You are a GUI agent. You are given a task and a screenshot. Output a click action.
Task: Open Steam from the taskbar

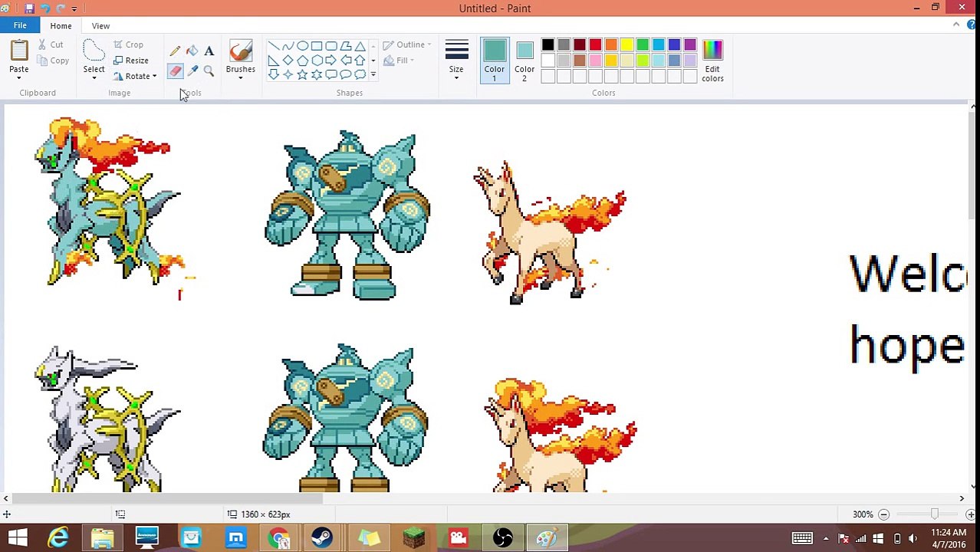tap(322, 537)
